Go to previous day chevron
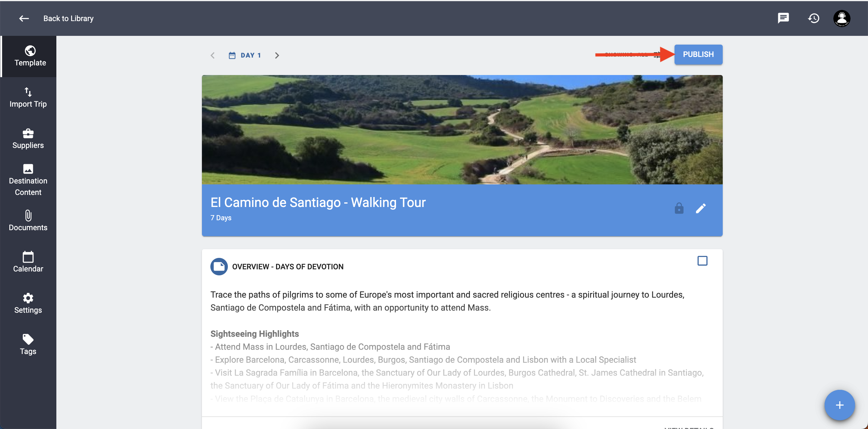The height and width of the screenshot is (429, 868). click(x=212, y=55)
